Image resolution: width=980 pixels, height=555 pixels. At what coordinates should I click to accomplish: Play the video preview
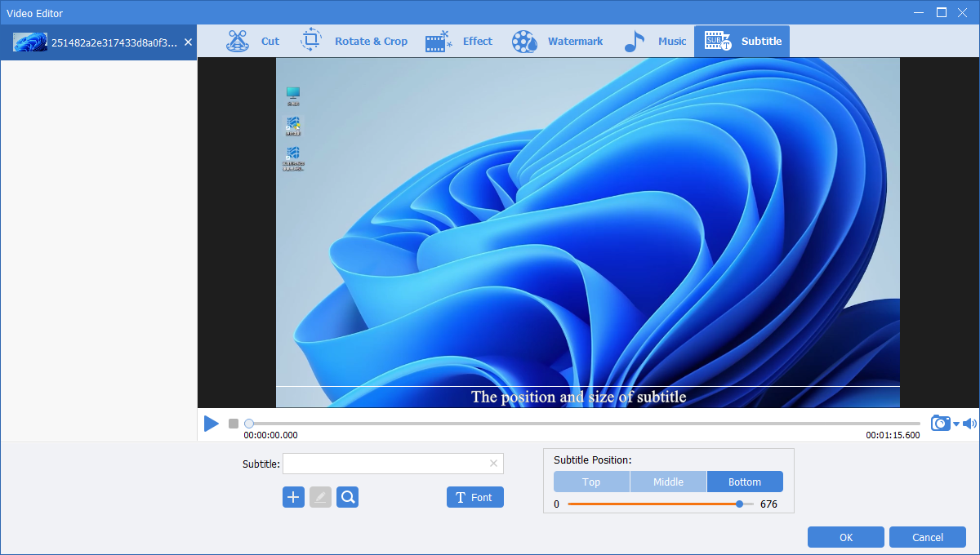212,424
